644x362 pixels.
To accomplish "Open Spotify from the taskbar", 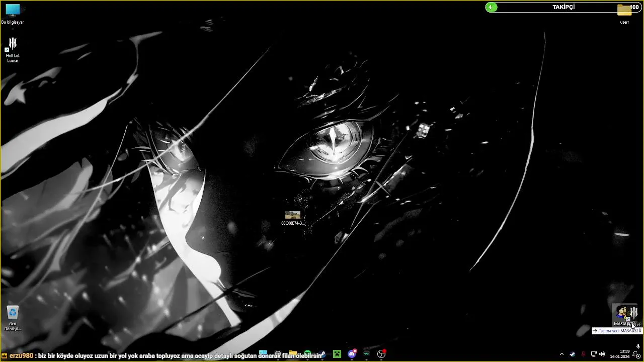I will (x=307, y=354).
